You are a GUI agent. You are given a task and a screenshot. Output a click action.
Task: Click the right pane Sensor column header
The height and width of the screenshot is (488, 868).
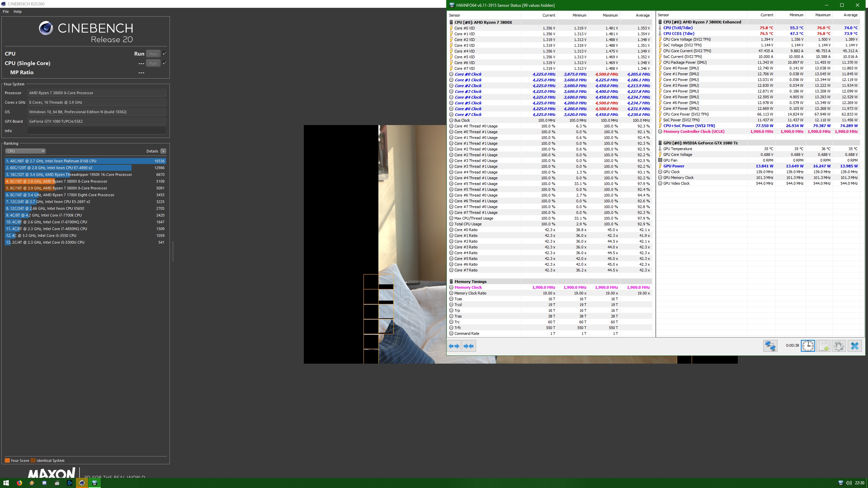(x=702, y=15)
